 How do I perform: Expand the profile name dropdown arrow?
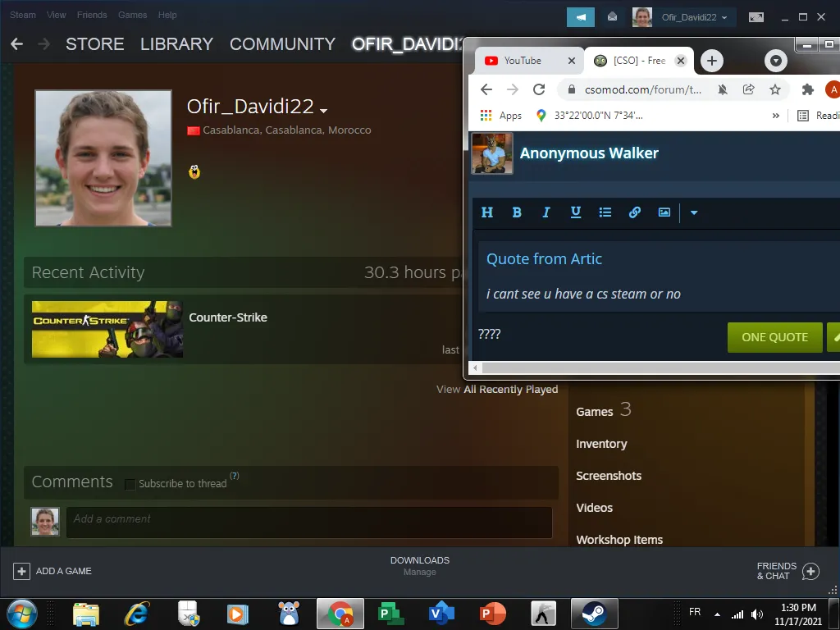click(x=323, y=111)
